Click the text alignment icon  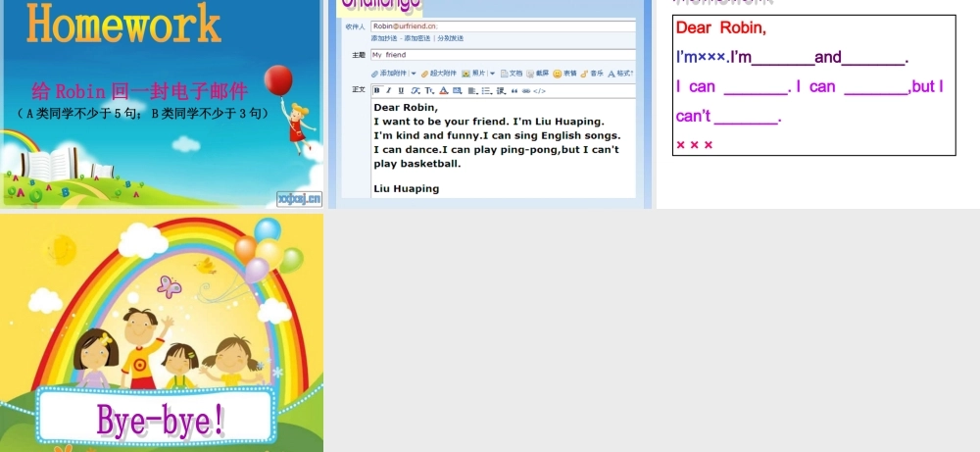click(x=472, y=91)
